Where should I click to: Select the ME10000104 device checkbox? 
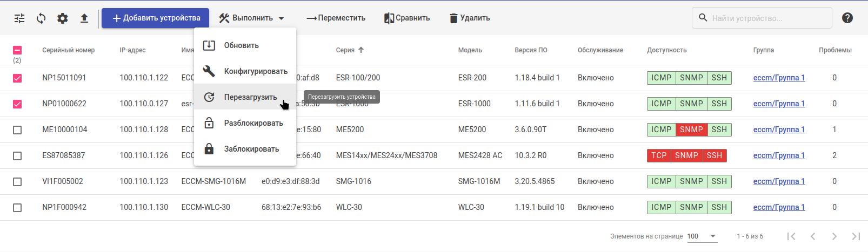[17, 130]
